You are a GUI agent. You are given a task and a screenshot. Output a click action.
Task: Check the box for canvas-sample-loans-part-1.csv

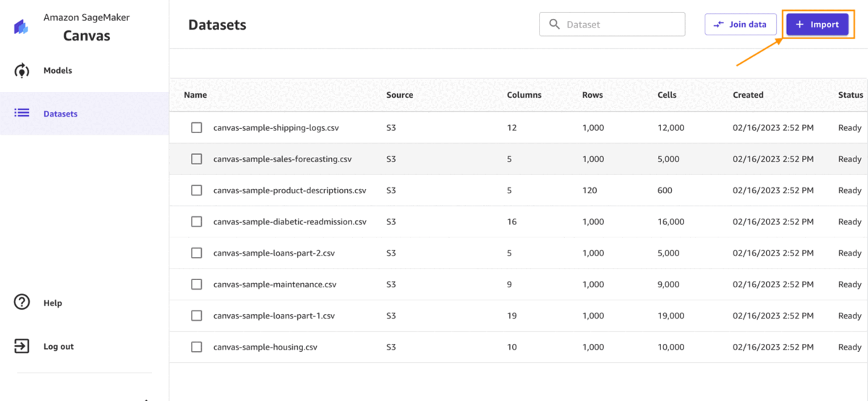pos(197,316)
